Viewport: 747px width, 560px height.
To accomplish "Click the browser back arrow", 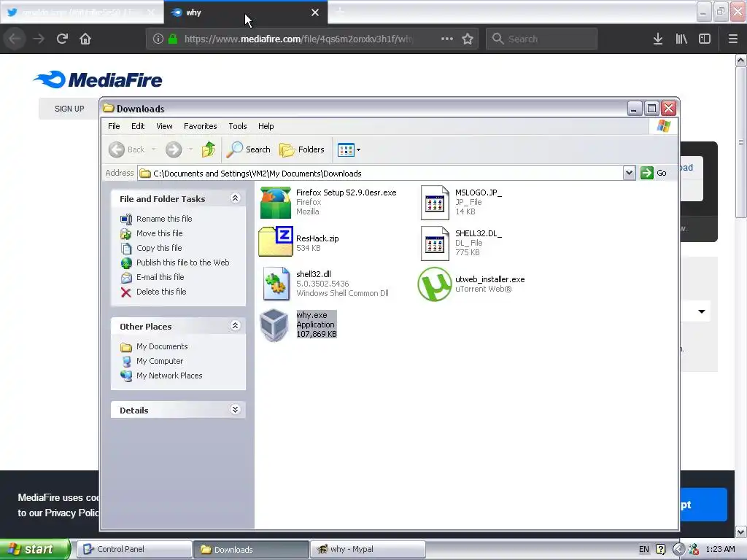I will pos(15,39).
